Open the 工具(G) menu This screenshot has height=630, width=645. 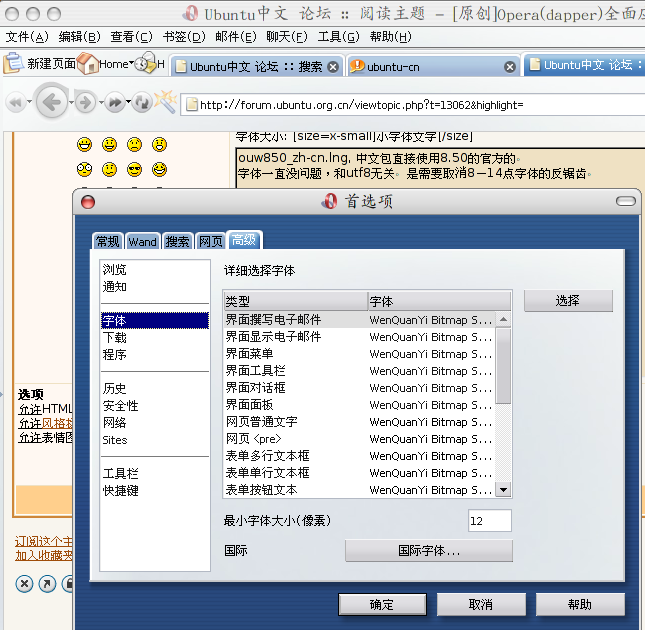point(339,37)
